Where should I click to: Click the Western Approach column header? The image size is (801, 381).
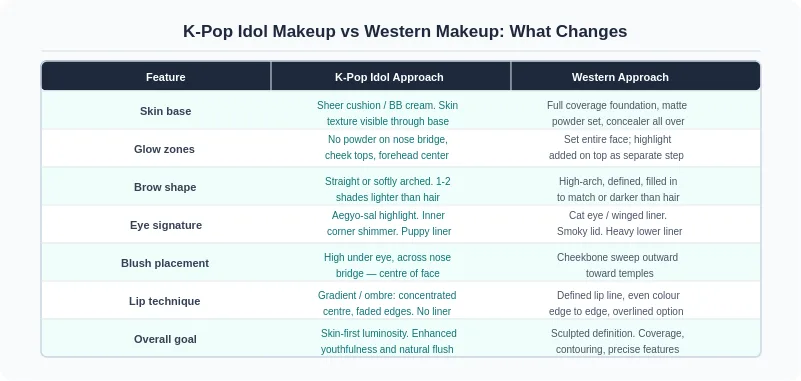pos(620,77)
